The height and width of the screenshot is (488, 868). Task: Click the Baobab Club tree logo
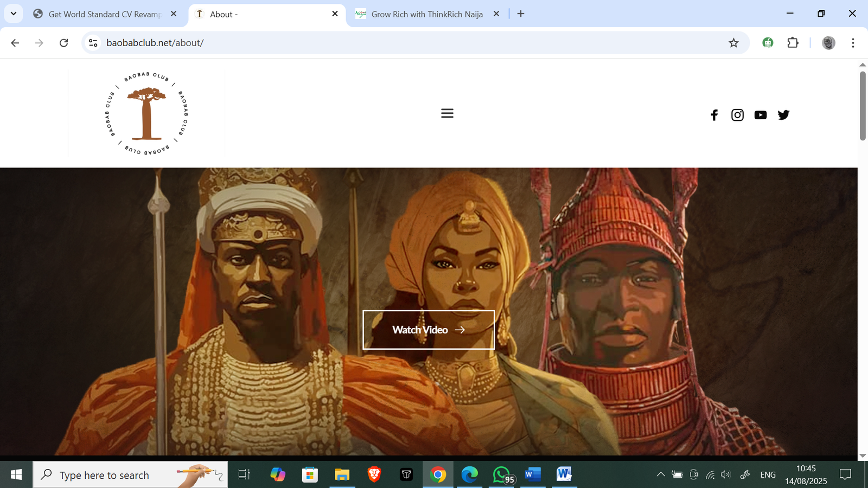click(146, 113)
